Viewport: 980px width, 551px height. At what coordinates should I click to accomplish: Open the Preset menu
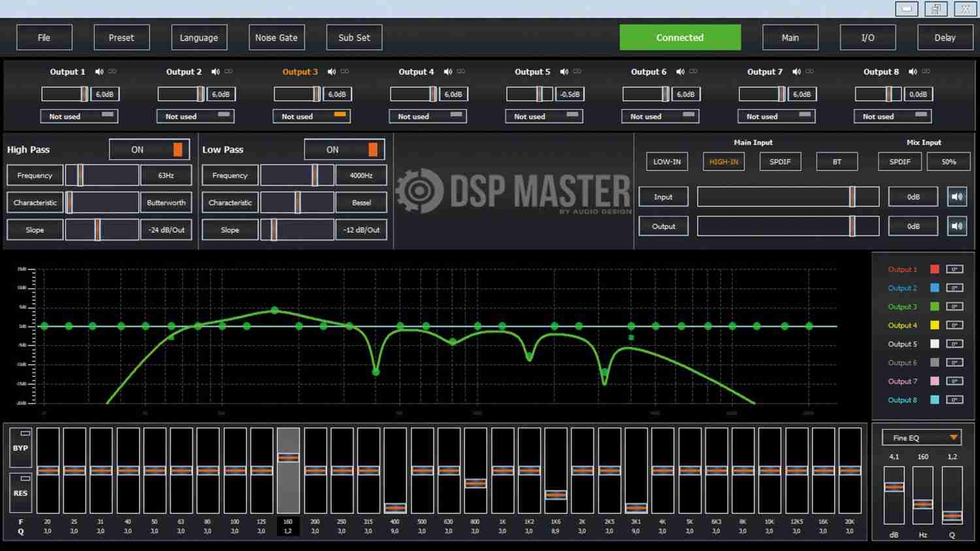pos(122,38)
